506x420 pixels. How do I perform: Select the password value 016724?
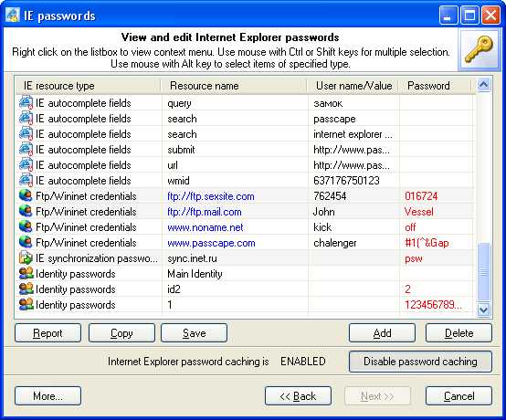tap(421, 195)
